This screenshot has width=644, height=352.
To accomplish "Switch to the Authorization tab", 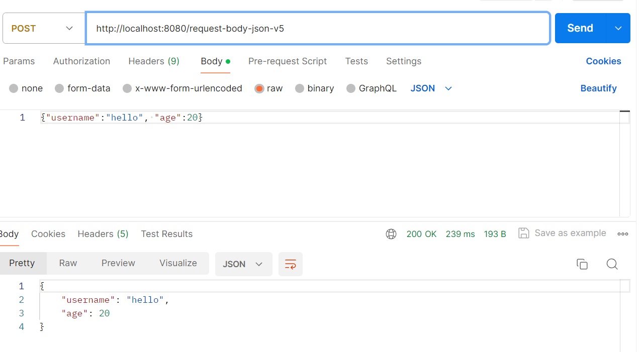I will tap(81, 61).
